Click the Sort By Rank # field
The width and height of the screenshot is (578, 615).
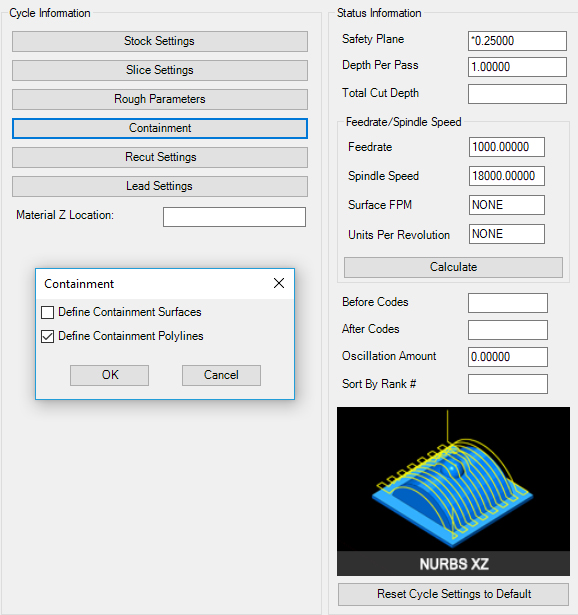(x=508, y=384)
